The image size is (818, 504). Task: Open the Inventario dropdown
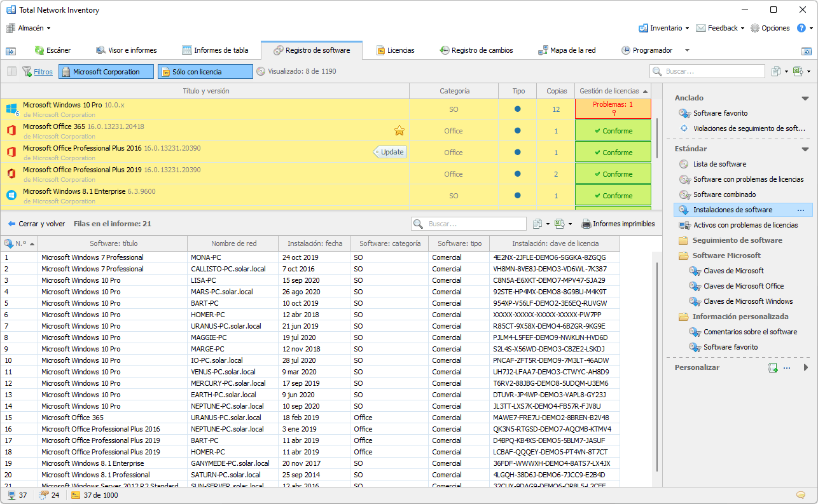click(664, 28)
